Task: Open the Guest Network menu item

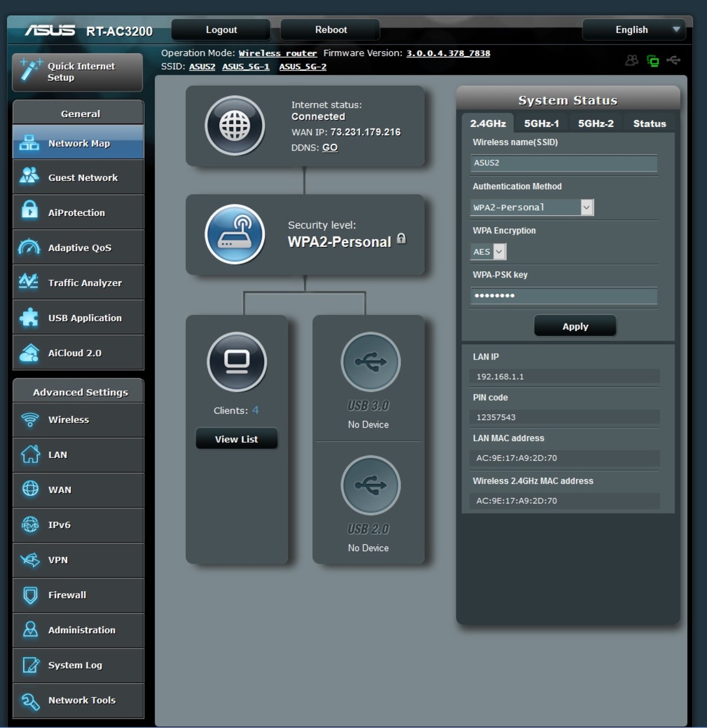Action: click(78, 177)
